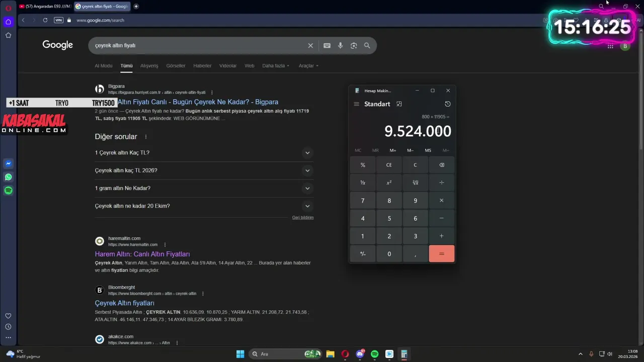This screenshot has height=362, width=644.
Task: Open calculator hamburger navigation menu
Action: (356, 104)
